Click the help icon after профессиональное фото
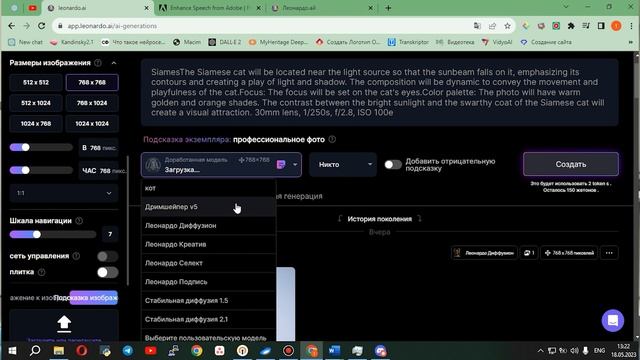640x360 pixels. [332, 139]
